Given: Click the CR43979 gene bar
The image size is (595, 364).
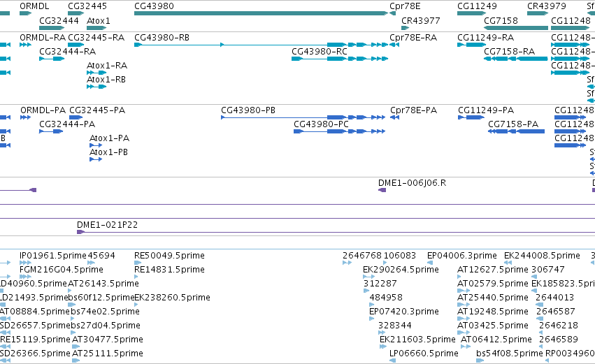Looking at the screenshot, I should point(538,13).
